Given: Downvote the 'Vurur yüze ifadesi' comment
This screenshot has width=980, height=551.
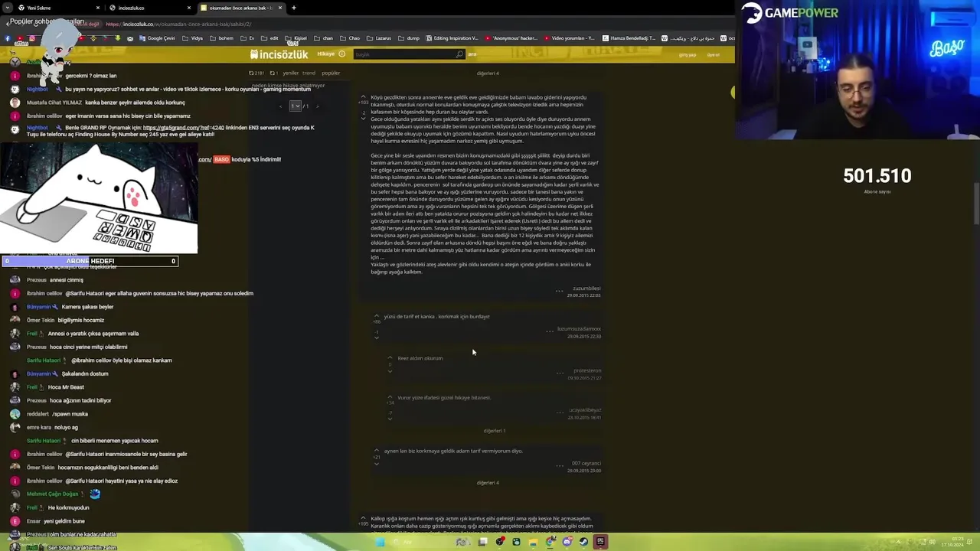Looking at the screenshot, I should tap(390, 418).
